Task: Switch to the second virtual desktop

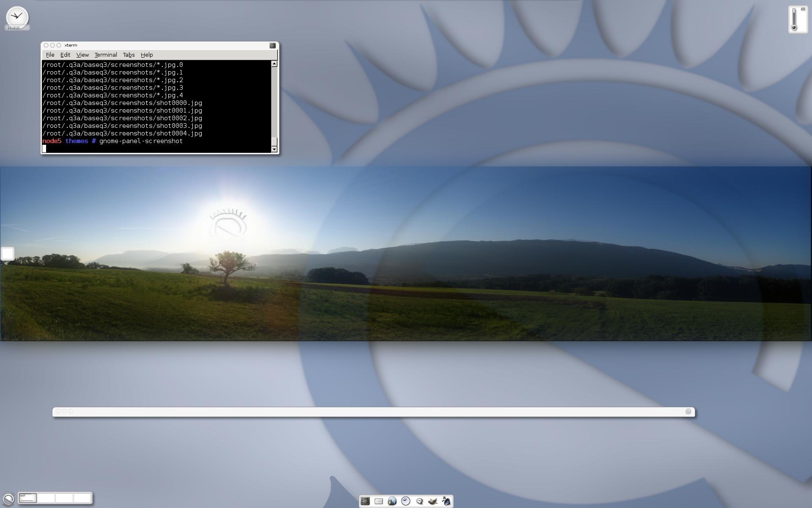Action: tap(46, 498)
